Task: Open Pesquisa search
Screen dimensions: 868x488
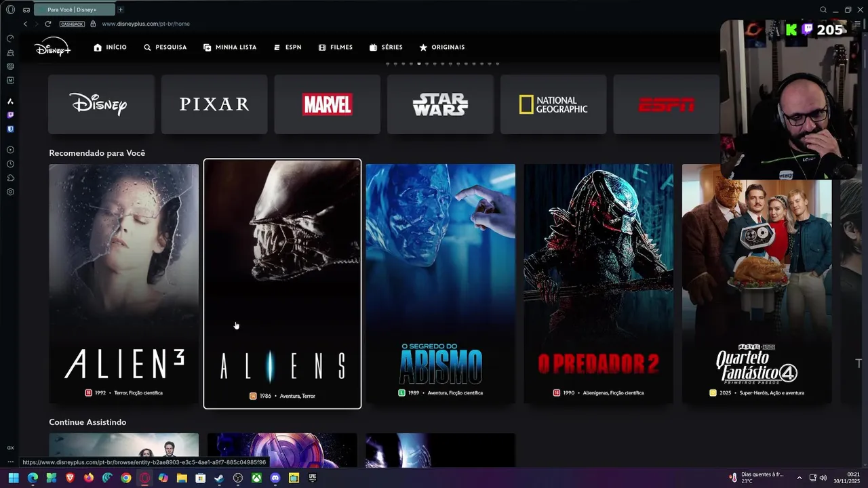Action: coord(165,47)
